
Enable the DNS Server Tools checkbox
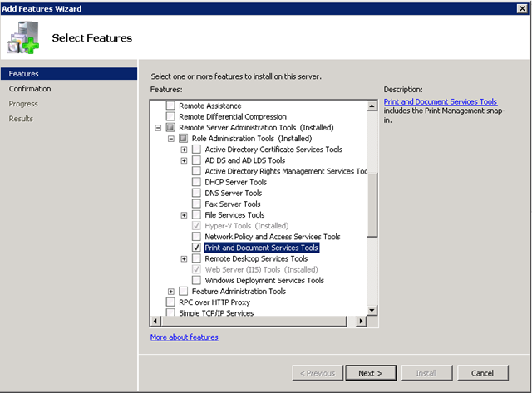(x=196, y=193)
